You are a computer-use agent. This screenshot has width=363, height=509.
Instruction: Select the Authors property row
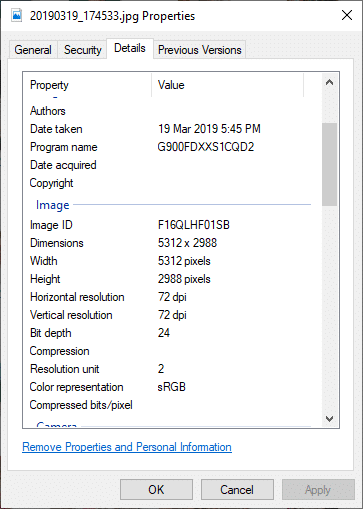170,111
